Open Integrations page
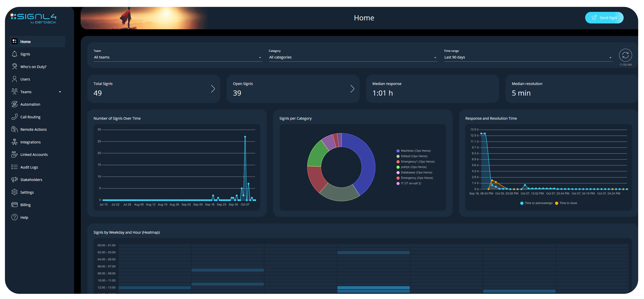This screenshot has height=299, width=644. tap(37, 142)
